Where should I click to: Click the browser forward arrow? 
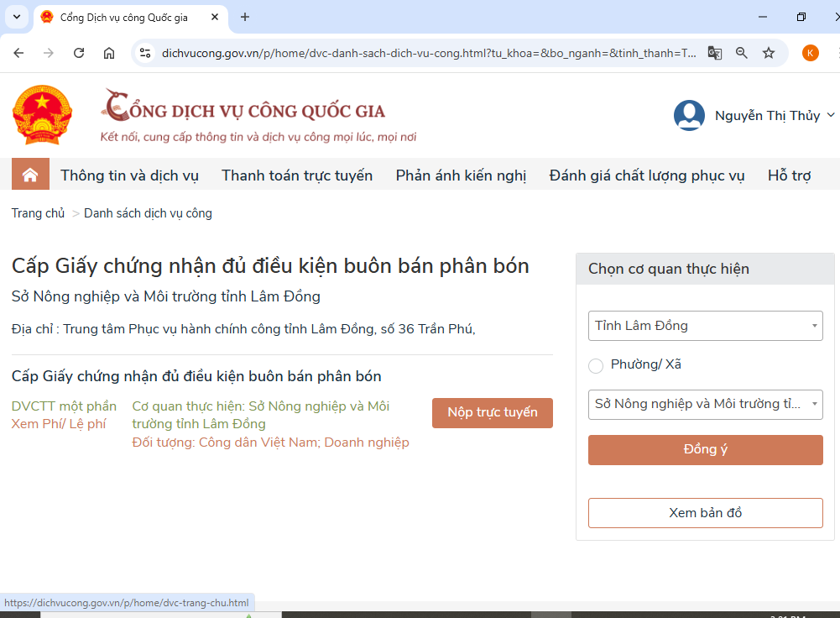click(49, 53)
